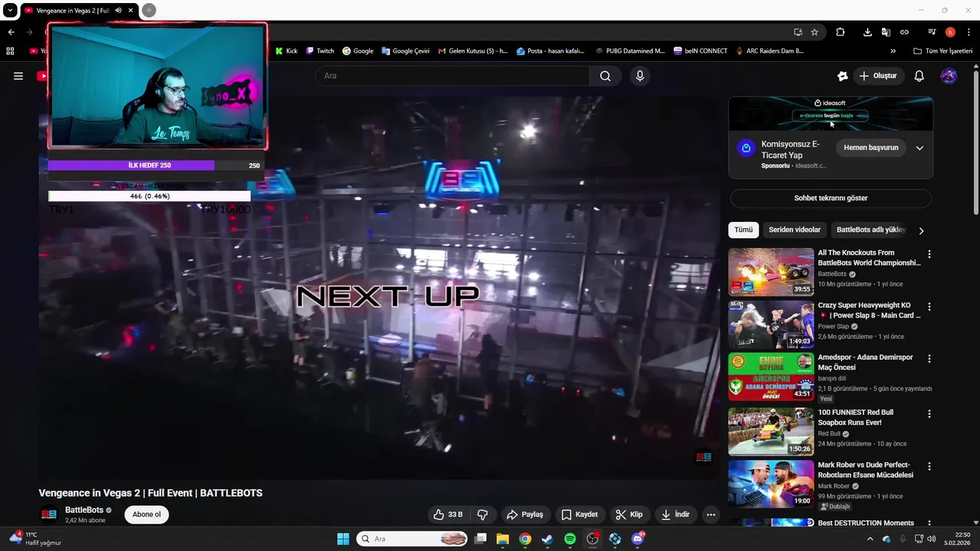Open Tüm Yer İşaretleri folder
Image resolution: width=980 pixels, height=551 pixels.
pyautogui.click(x=942, y=51)
